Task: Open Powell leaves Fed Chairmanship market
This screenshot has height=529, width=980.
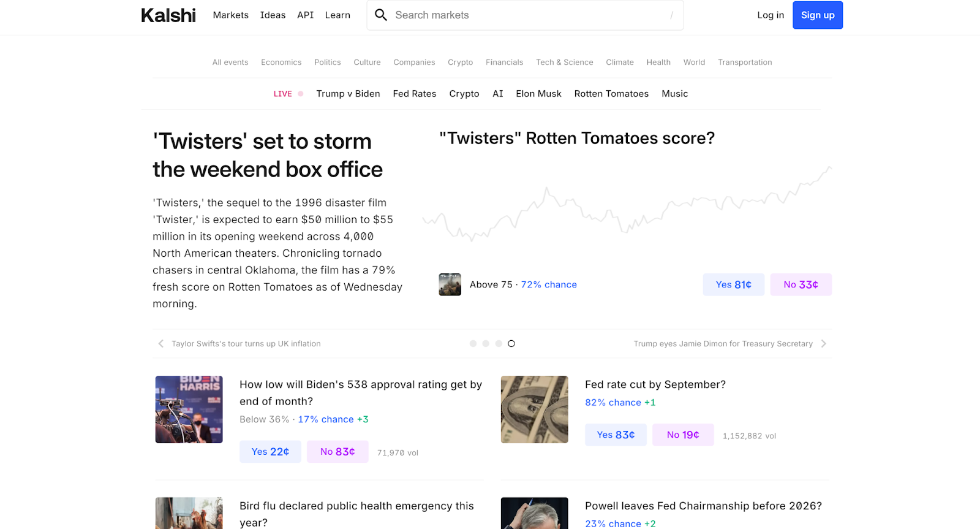Action: click(703, 506)
